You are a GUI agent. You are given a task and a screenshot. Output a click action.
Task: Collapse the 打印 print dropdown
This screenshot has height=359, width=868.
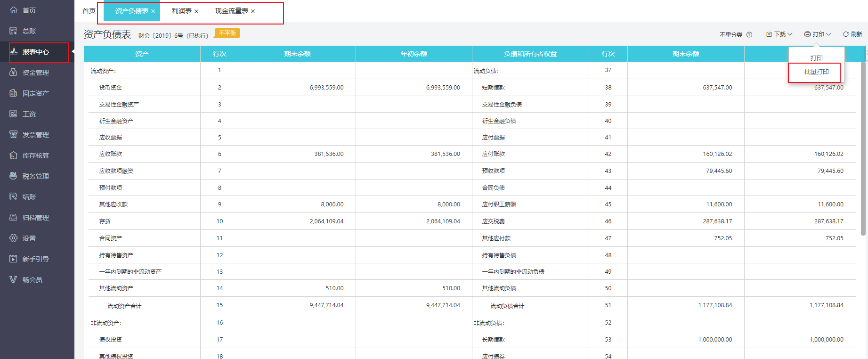818,34
